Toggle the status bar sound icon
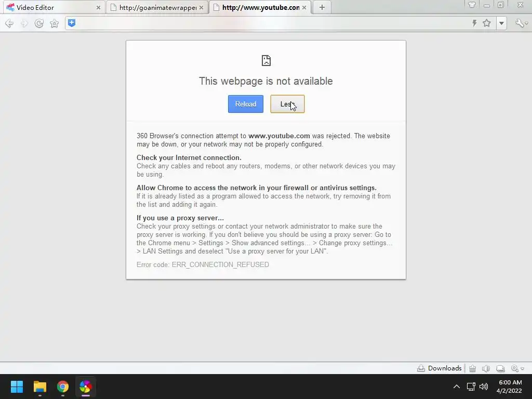The image size is (532, 399). pos(486,368)
